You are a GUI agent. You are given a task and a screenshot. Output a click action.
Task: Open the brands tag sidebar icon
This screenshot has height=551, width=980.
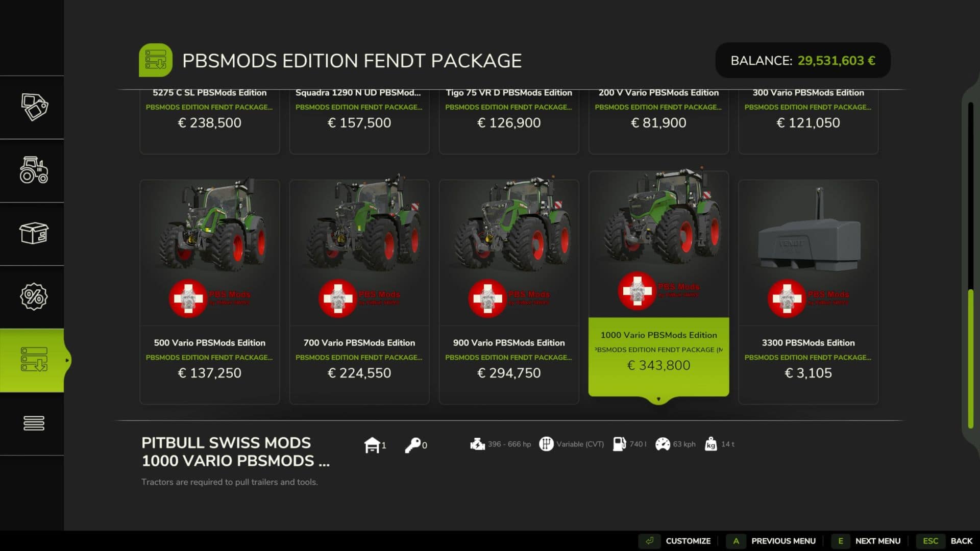34,107
